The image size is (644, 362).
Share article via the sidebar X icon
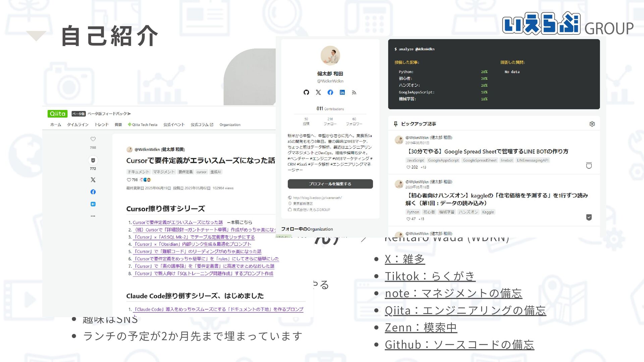[93, 180]
